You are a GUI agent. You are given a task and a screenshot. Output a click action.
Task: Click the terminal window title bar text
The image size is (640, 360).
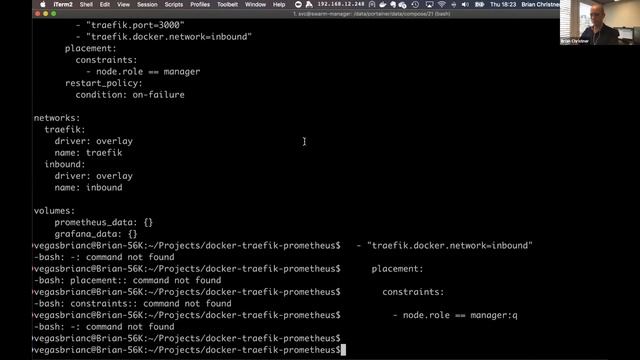(x=371, y=14)
